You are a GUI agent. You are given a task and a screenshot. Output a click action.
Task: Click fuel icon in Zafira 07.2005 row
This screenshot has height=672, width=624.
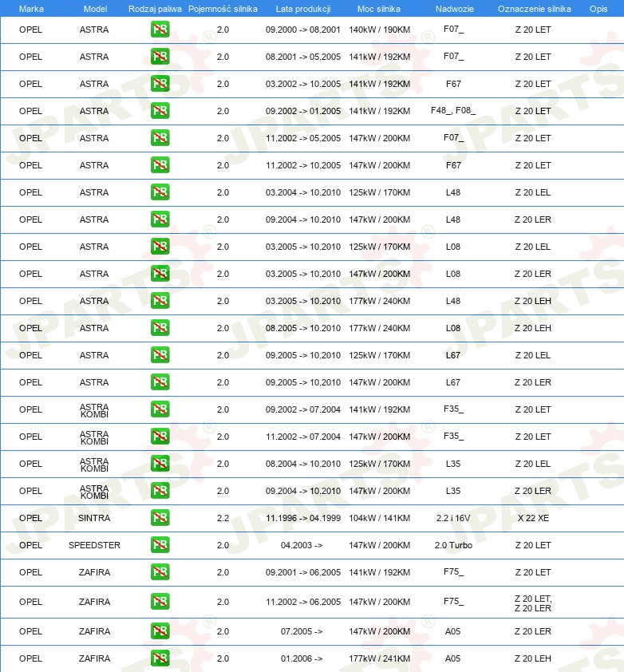coord(160,631)
